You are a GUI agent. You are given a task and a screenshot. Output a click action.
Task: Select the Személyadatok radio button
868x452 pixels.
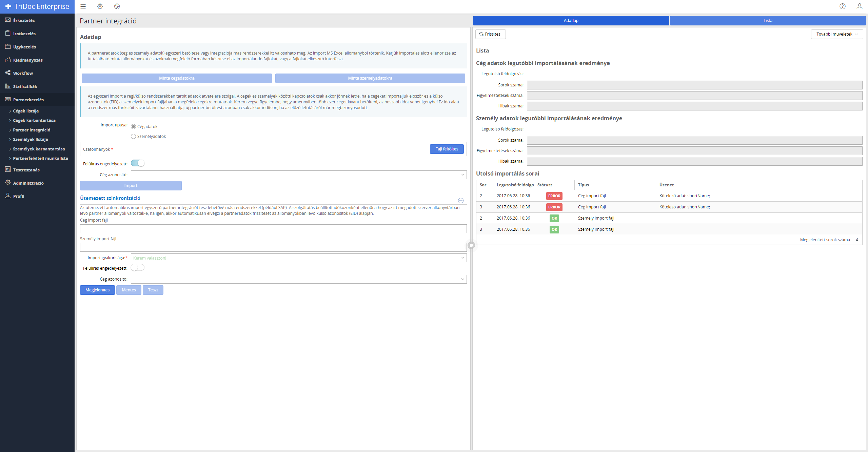tap(134, 137)
